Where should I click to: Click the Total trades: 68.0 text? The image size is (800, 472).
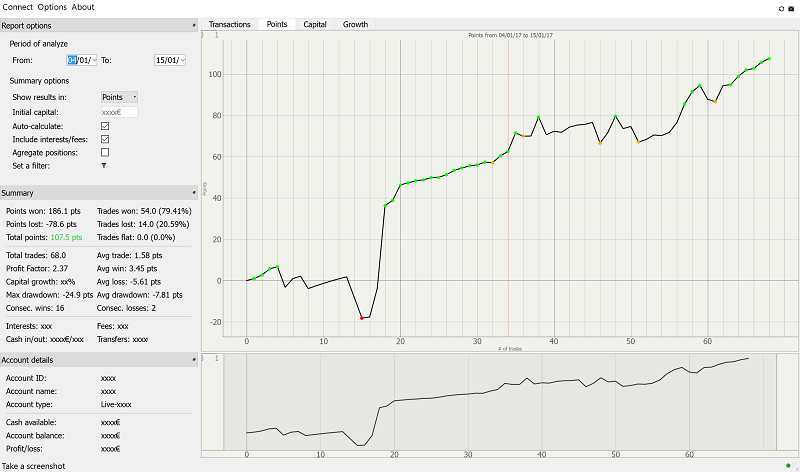[36, 255]
